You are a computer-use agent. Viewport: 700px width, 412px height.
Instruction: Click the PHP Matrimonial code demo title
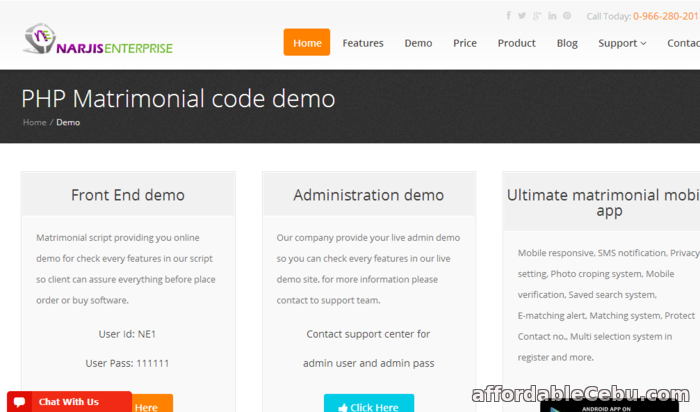[178, 99]
